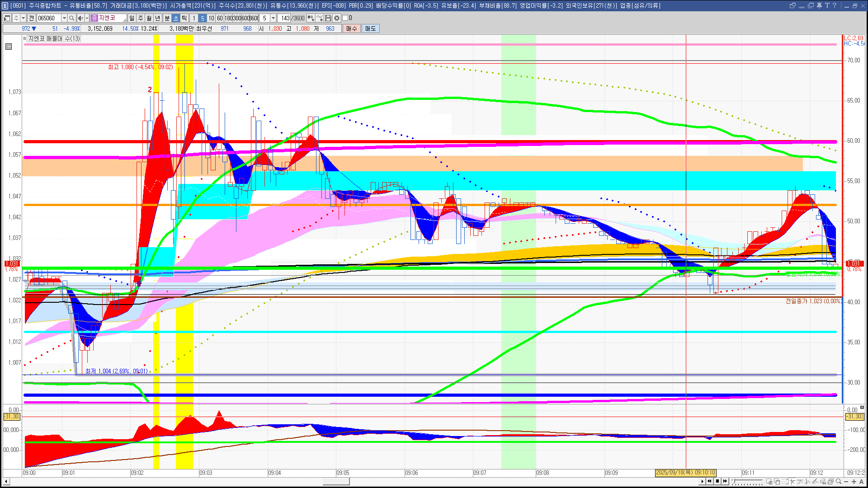This screenshot has width=868, height=488.
Task: Click the 매수 buy button
Action: [352, 28]
